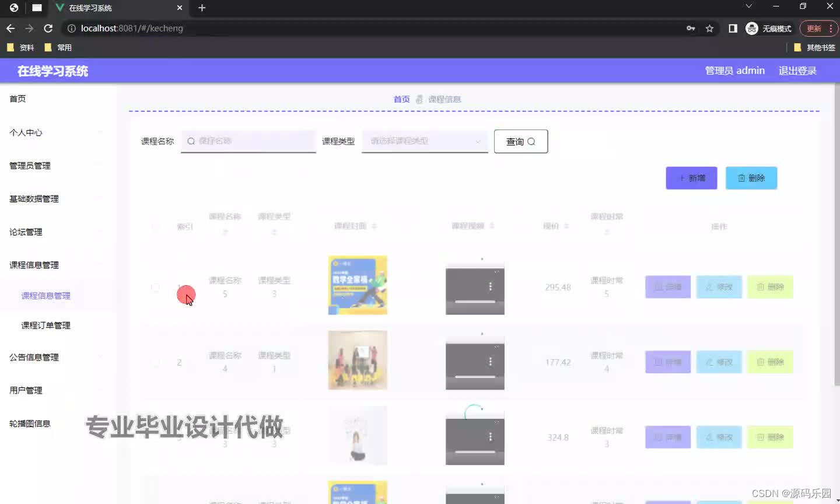Check the checkbox for the second course row

pos(155,362)
